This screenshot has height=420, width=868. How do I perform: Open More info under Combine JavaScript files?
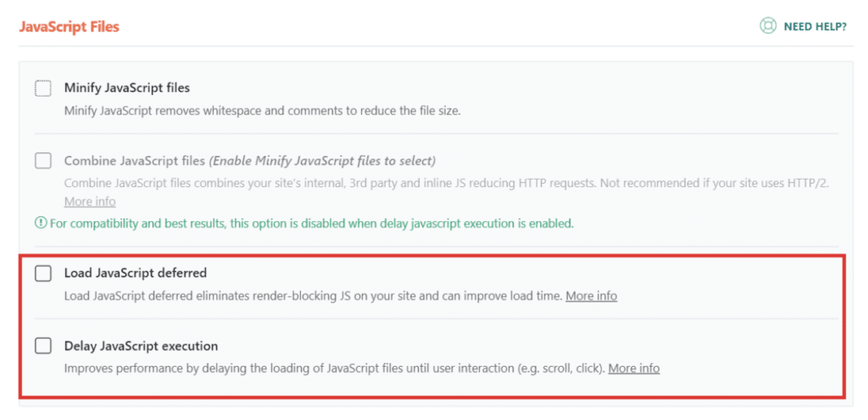[x=90, y=202]
